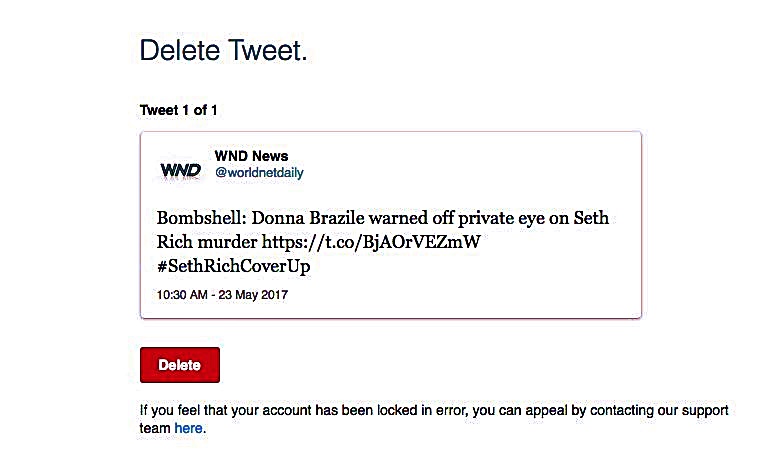Screen dimensions: 758x451
Task: Open the 'here' appeal link
Action: 188,428
